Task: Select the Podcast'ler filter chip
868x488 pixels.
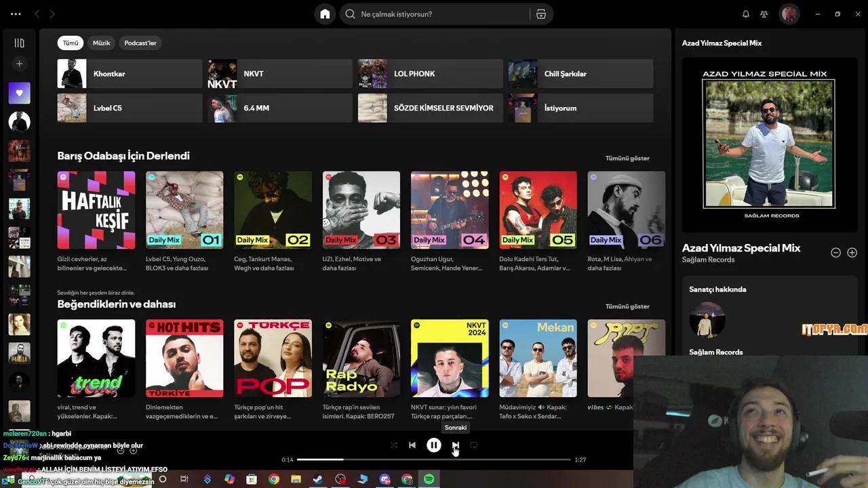Action: pyautogui.click(x=140, y=43)
